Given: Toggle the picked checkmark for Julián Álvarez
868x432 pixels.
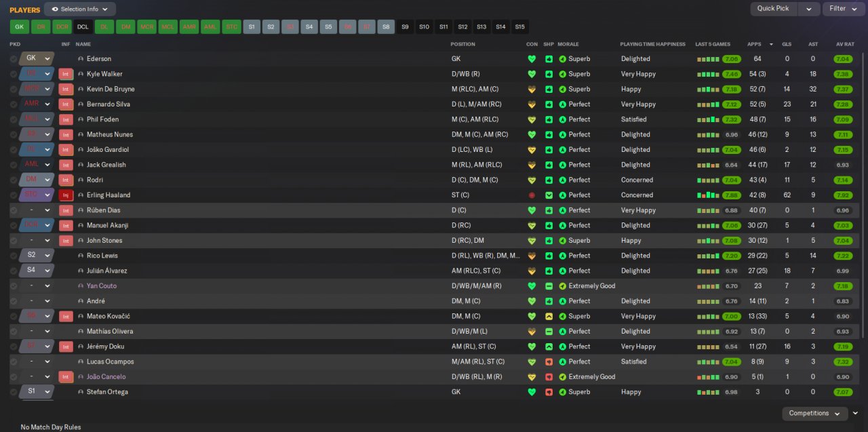Looking at the screenshot, I should 14,271.
